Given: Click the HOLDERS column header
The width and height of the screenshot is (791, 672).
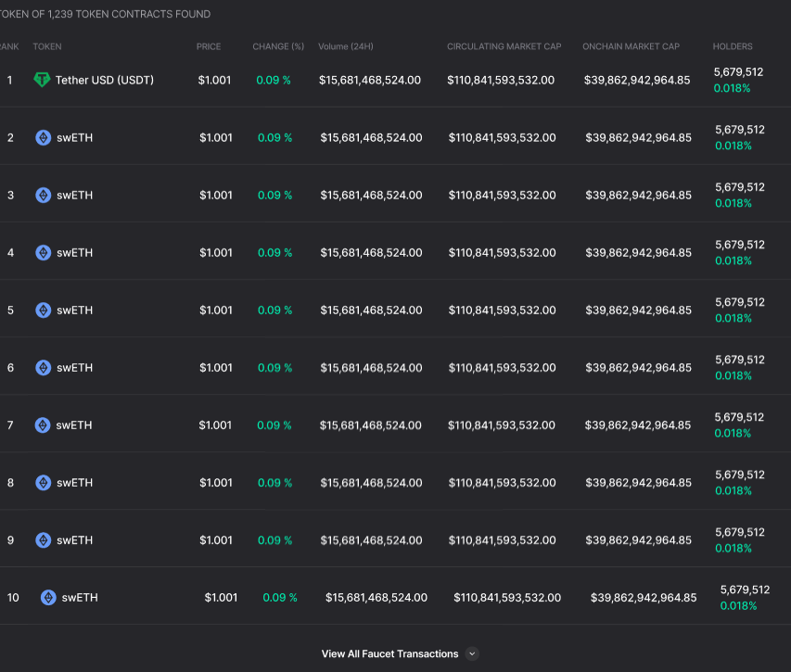Looking at the screenshot, I should (x=733, y=46).
